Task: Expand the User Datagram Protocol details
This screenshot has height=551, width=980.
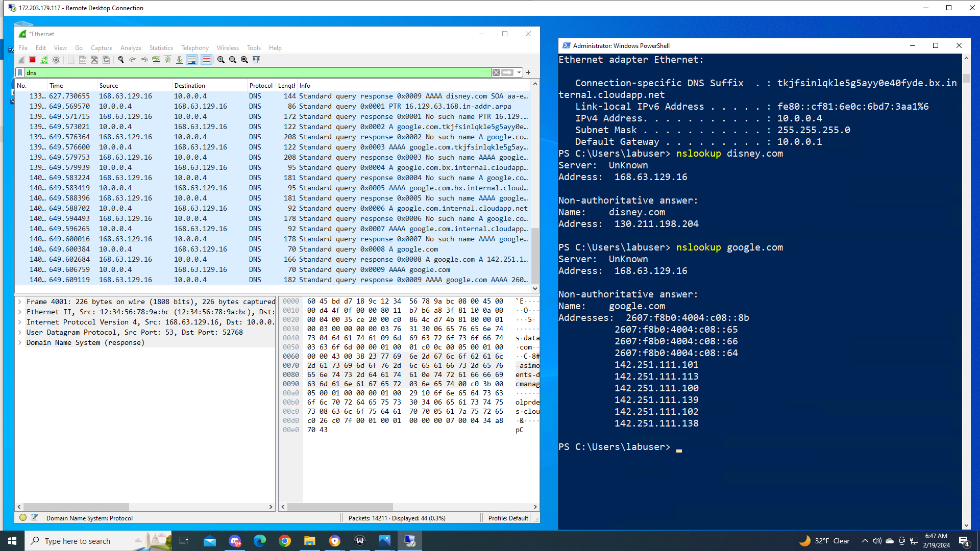Action: [x=20, y=332]
